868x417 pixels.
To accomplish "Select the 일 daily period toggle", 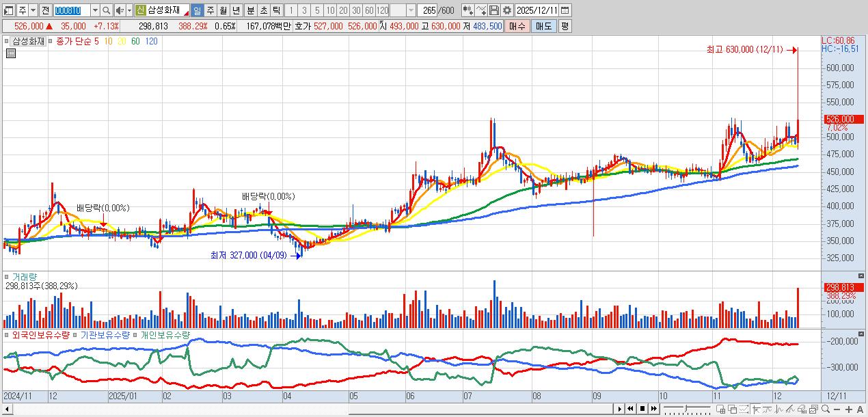I will click(196, 10).
